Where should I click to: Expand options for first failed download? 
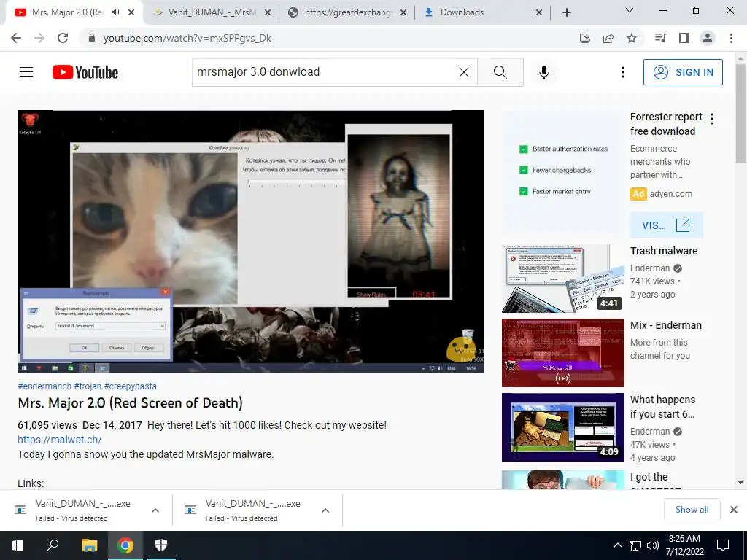(x=155, y=510)
